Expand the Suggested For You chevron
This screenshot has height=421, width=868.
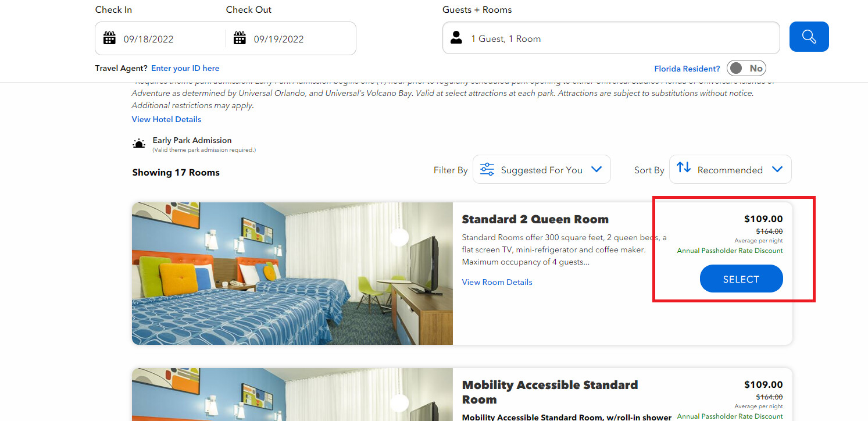point(596,169)
